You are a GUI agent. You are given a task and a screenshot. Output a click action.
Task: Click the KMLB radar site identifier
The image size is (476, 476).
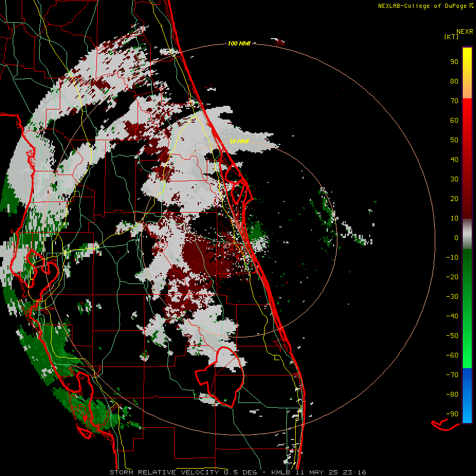[281, 472]
